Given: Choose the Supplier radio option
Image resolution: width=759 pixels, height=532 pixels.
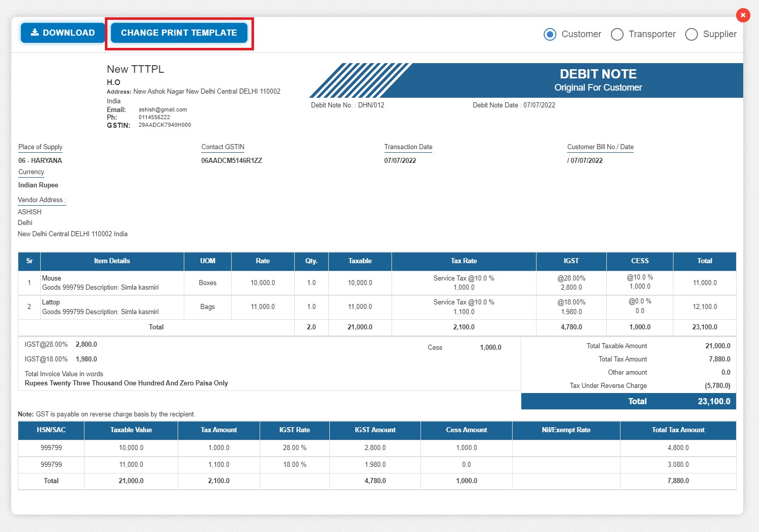Looking at the screenshot, I should point(691,34).
